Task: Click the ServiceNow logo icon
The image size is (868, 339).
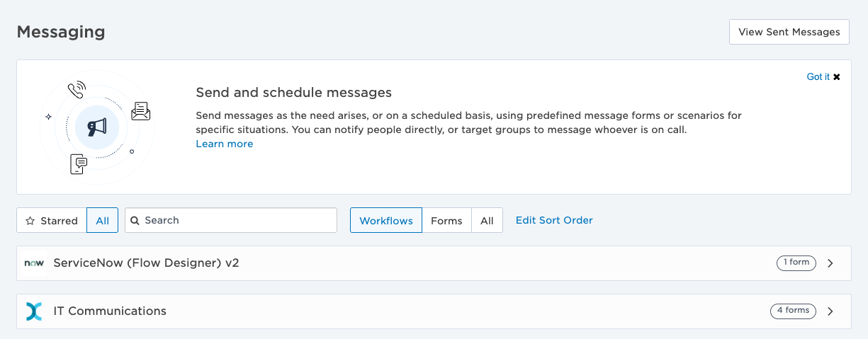Action: (x=34, y=263)
